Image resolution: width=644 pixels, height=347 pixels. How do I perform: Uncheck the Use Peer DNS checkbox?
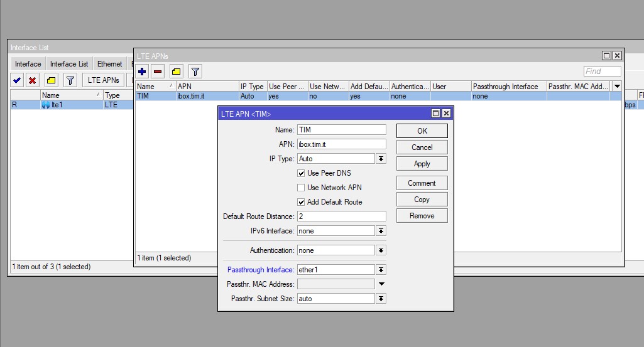[x=301, y=173]
